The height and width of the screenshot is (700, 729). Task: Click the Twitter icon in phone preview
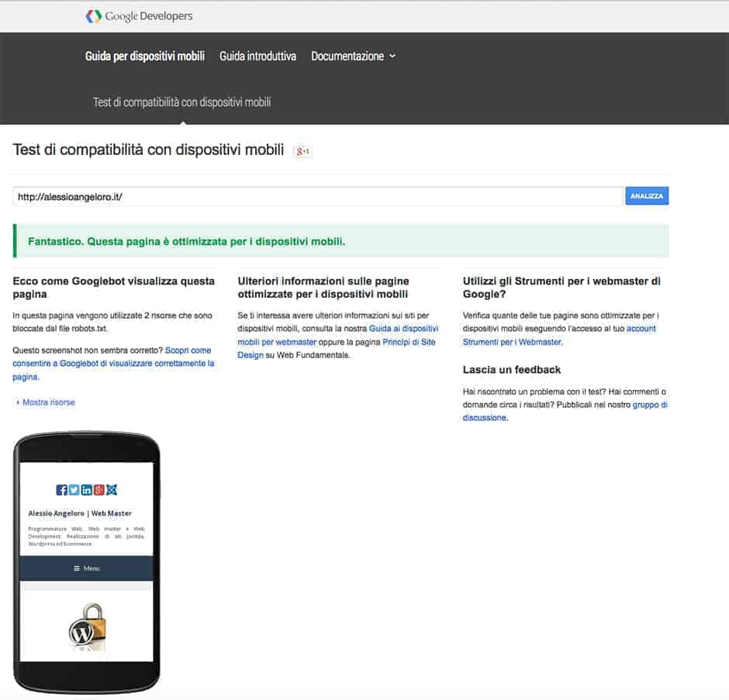pos(74,490)
